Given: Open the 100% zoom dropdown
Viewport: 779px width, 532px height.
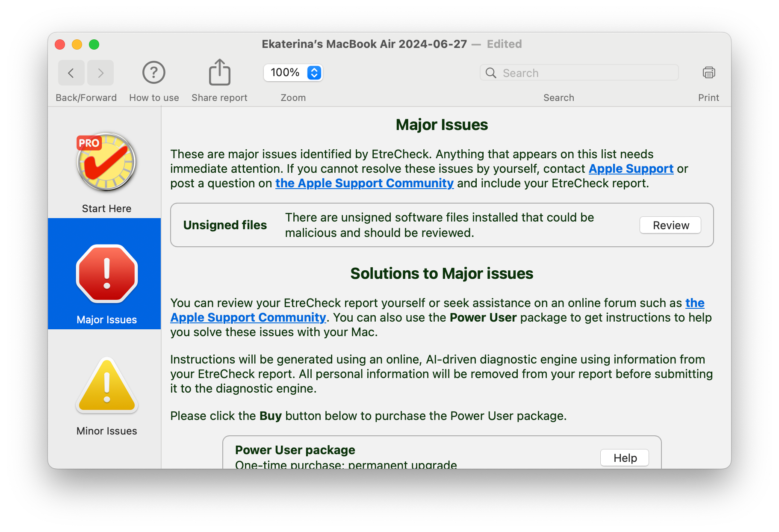Looking at the screenshot, I should click(293, 73).
